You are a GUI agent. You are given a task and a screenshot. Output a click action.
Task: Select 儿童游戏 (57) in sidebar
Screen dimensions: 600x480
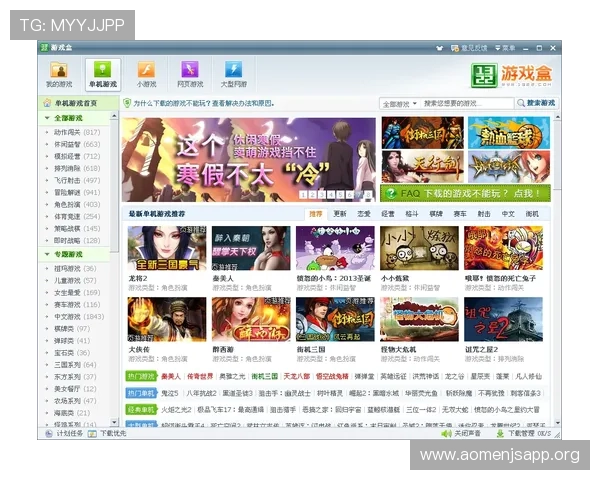click(x=77, y=281)
